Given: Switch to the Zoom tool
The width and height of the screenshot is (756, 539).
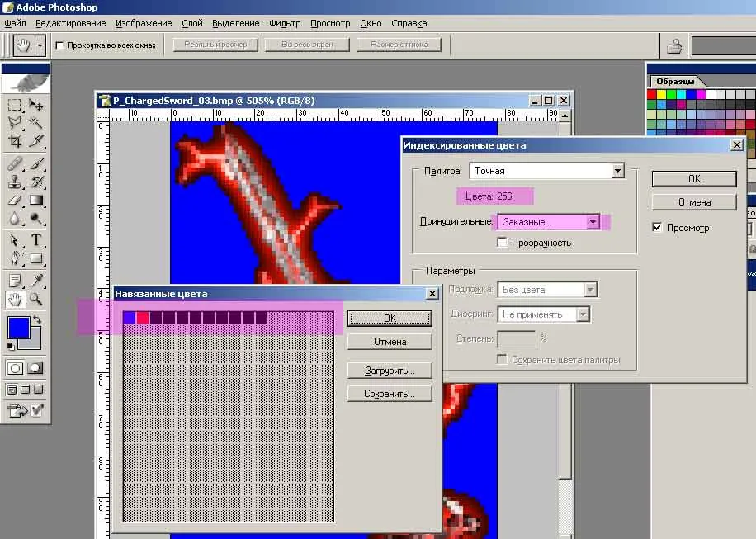Looking at the screenshot, I should (36, 299).
